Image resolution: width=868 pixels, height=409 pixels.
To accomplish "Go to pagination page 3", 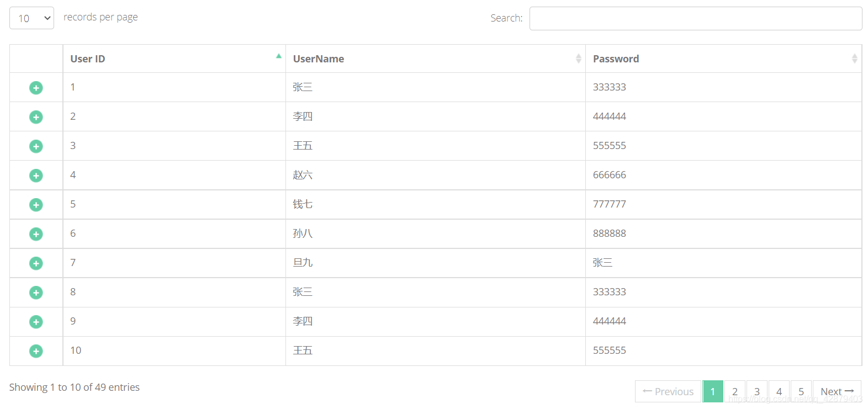I will (x=757, y=391).
